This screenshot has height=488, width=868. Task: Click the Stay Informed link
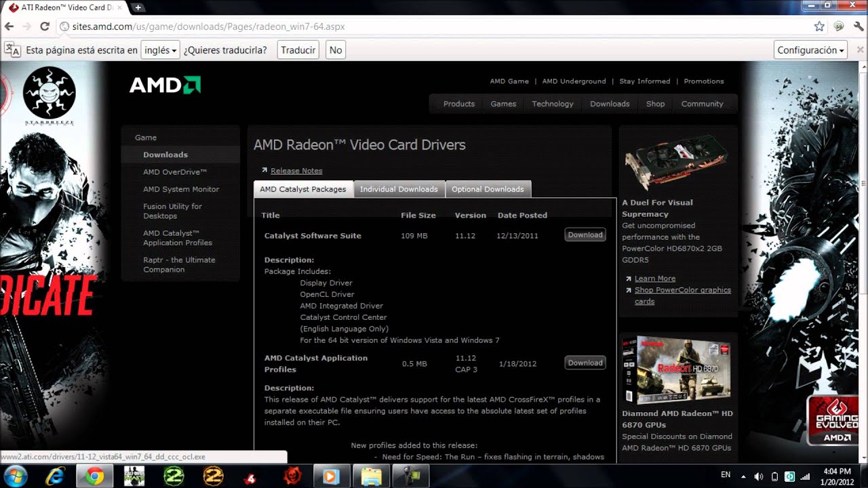pos(644,81)
